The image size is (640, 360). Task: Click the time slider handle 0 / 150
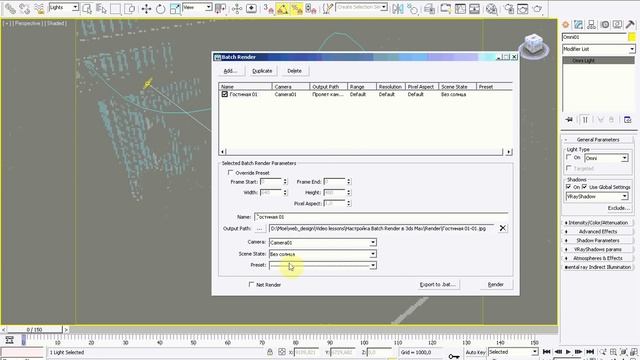35,329
